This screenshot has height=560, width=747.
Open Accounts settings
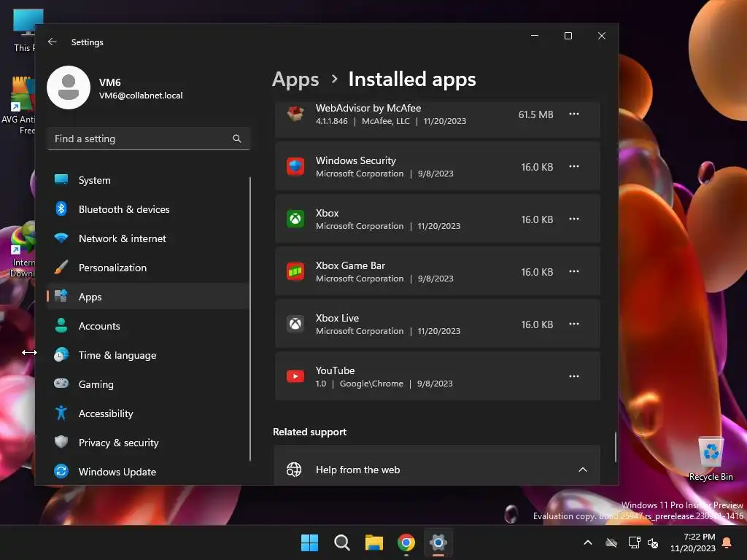(x=148, y=326)
